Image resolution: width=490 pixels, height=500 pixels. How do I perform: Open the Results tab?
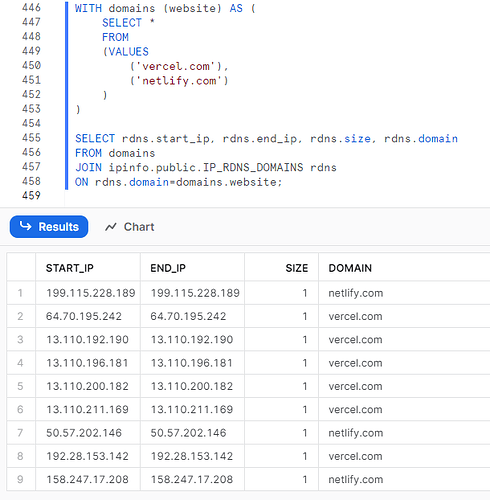point(49,227)
